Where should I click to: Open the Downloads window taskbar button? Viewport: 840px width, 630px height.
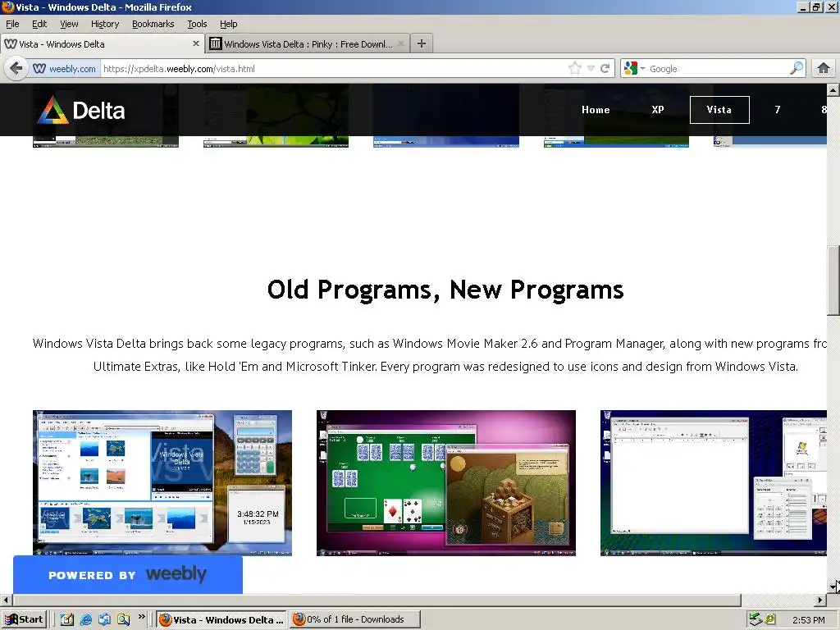(x=354, y=619)
